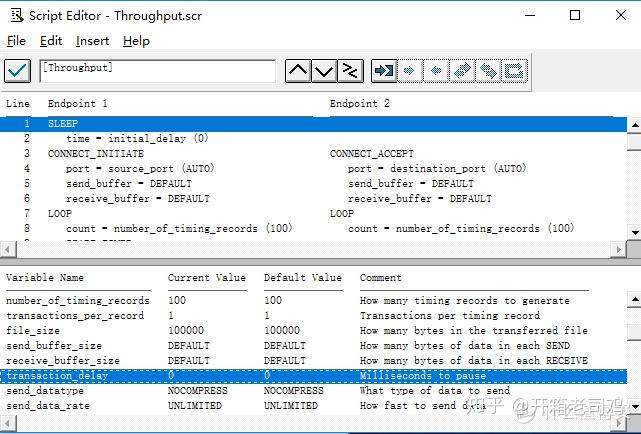Click file_size current value 100000

[x=186, y=331]
